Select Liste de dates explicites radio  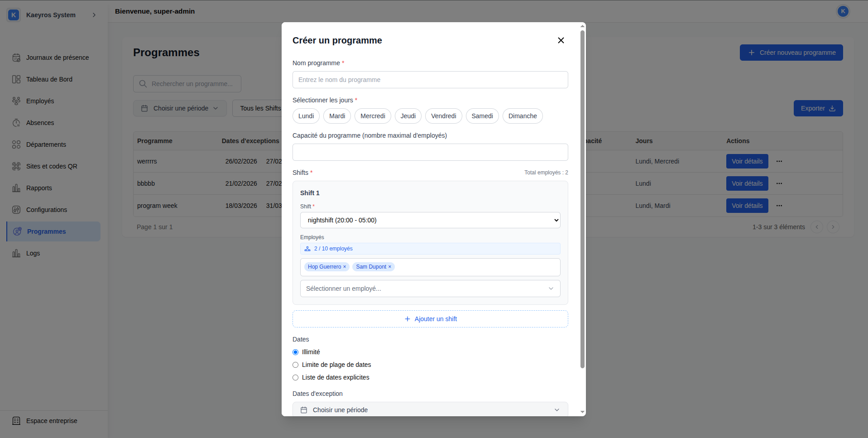coord(296,377)
